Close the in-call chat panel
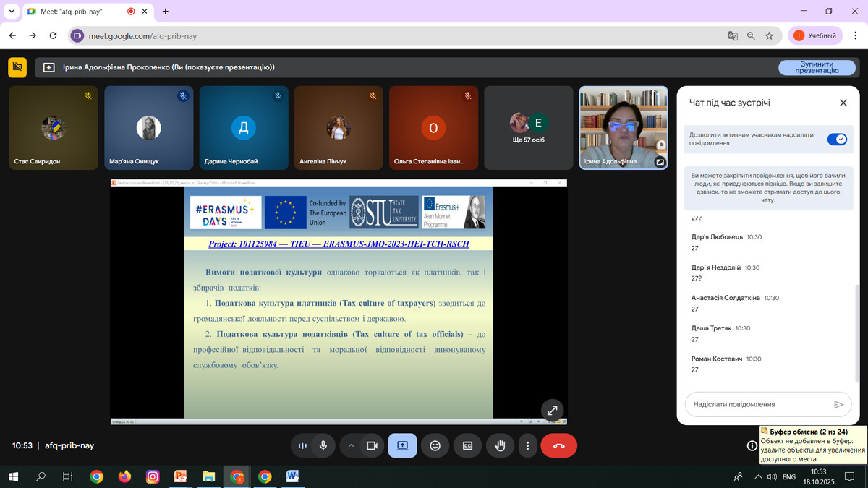The height and width of the screenshot is (488, 868). (843, 103)
